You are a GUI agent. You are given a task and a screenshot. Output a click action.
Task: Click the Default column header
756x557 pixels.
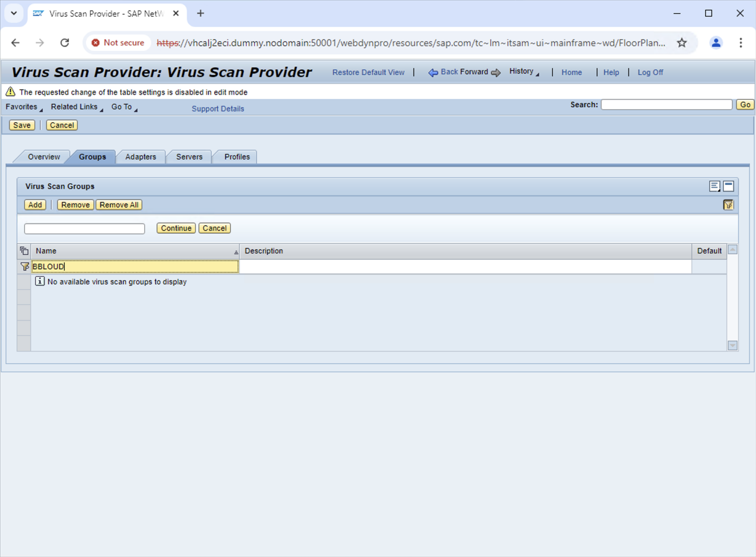[x=709, y=251]
